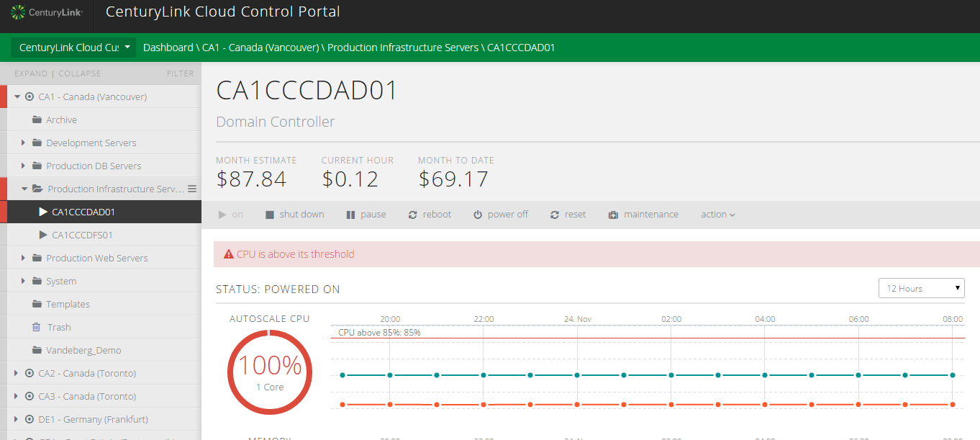Open the Vandeberg_Demo folder

pyautogui.click(x=84, y=350)
